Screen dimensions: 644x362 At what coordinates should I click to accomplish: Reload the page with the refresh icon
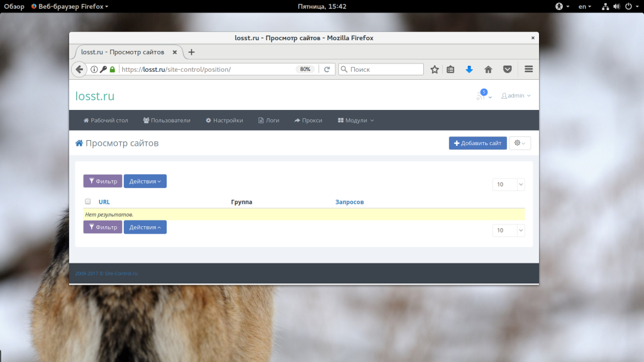[x=326, y=69]
